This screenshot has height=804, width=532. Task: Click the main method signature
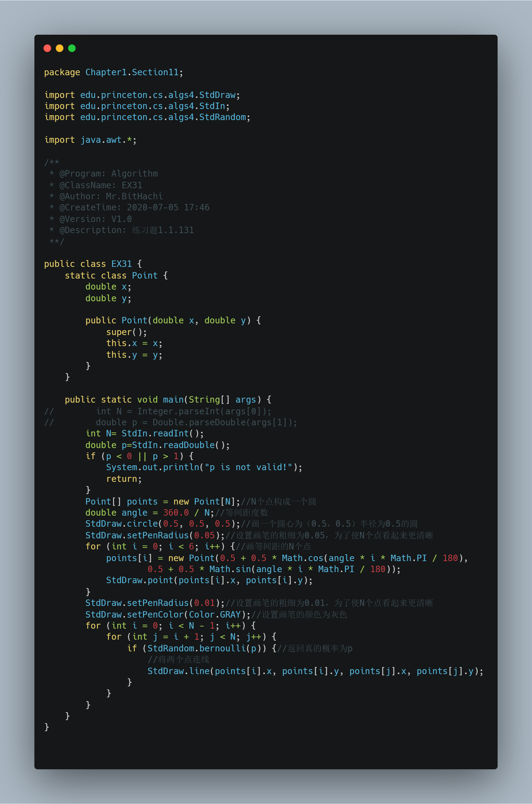click(168, 400)
